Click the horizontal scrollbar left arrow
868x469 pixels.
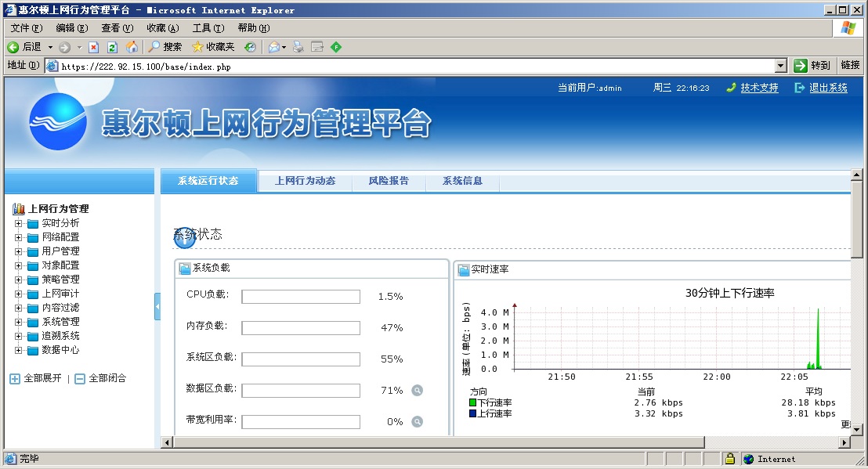point(167,442)
